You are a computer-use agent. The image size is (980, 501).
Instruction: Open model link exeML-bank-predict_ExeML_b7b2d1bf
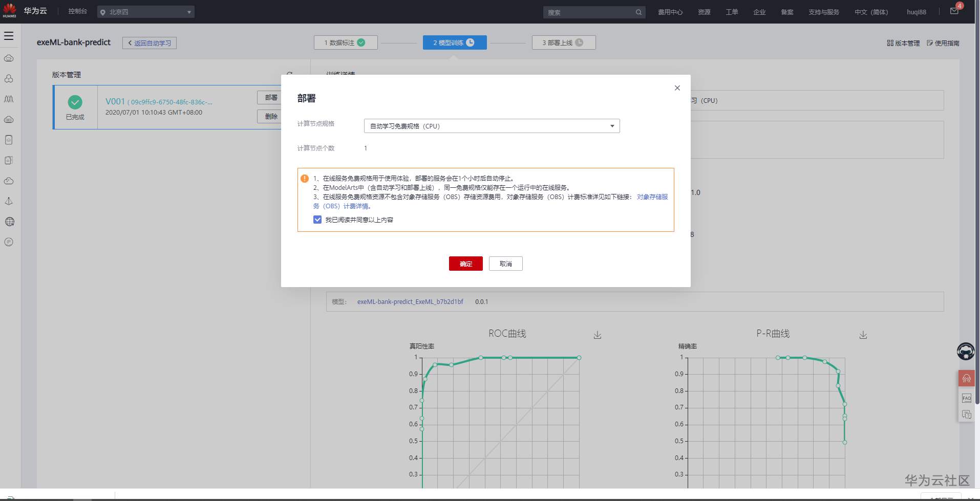[410, 302]
